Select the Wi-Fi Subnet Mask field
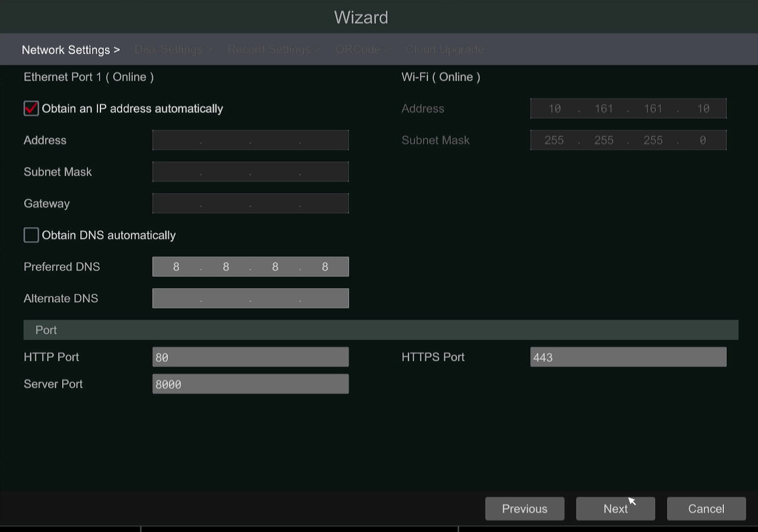The width and height of the screenshot is (758, 532). [x=628, y=140]
